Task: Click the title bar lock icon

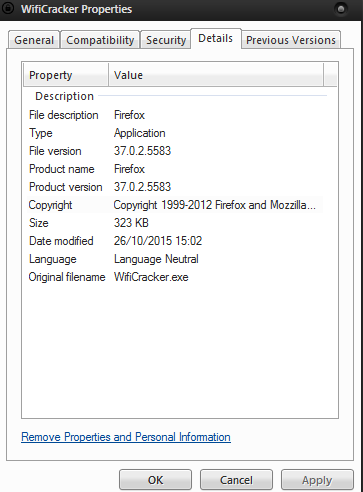Action: pyautogui.click(x=8, y=8)
